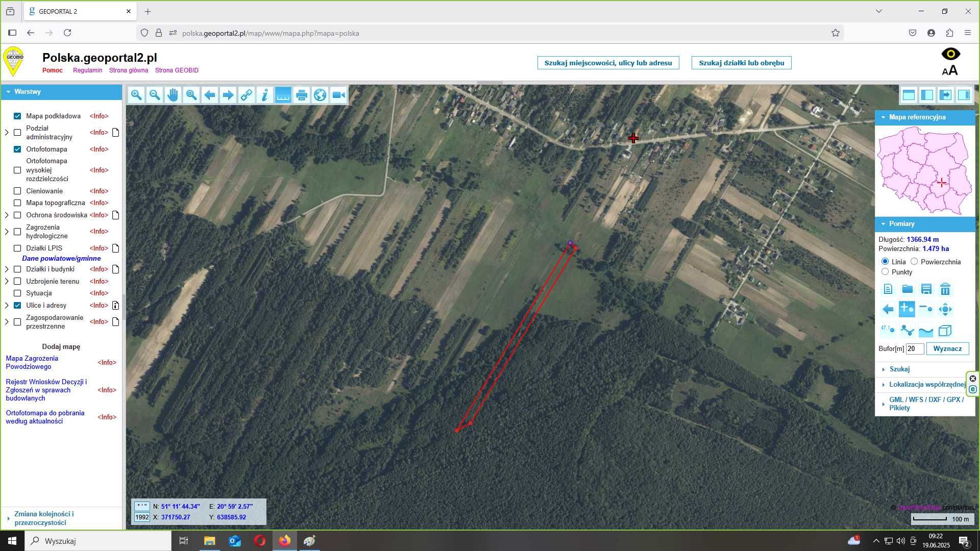Undo last point with left arrow in Pomiary

tap(888, 309)
